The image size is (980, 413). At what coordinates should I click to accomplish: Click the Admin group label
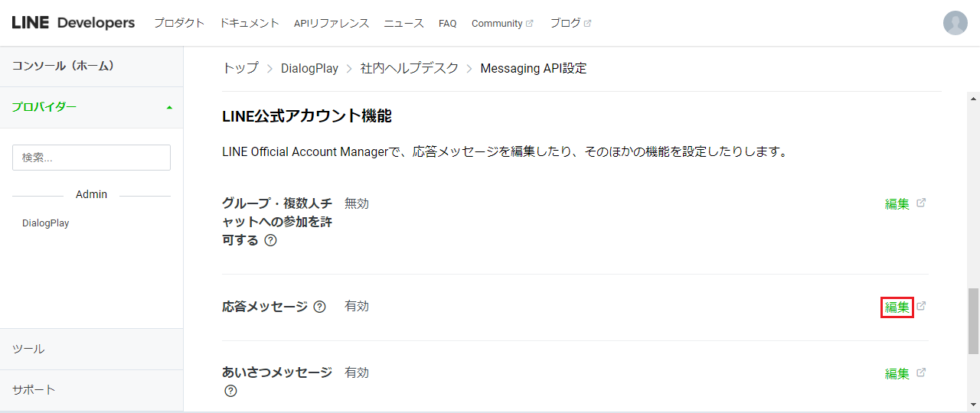coord(91,194)
